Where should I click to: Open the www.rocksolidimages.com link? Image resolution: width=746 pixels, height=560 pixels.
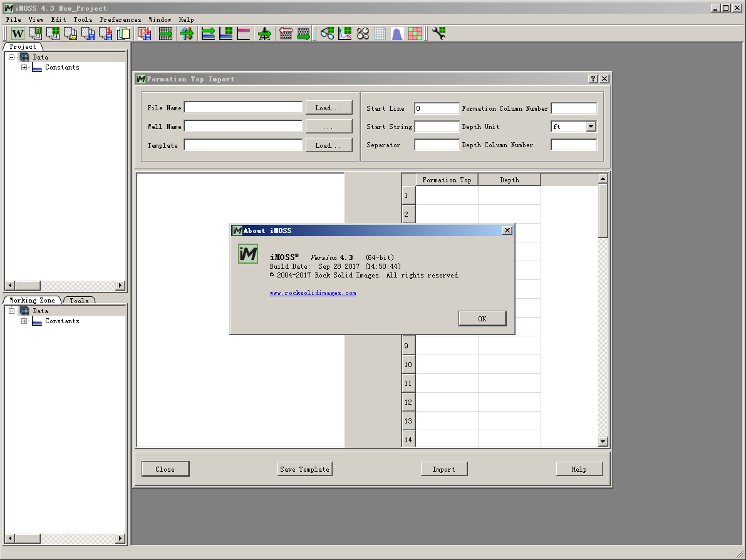[x=313, y=293]
